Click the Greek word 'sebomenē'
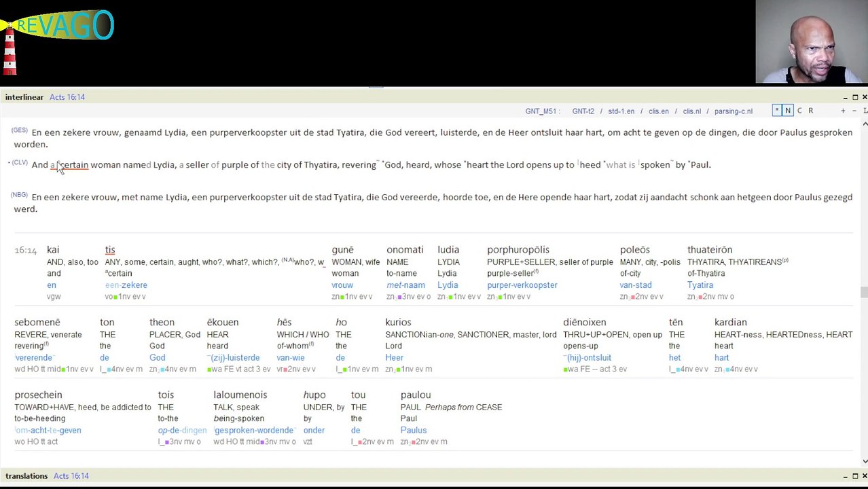Viewport: 868px width, 489px height. [x=37, y=323]
